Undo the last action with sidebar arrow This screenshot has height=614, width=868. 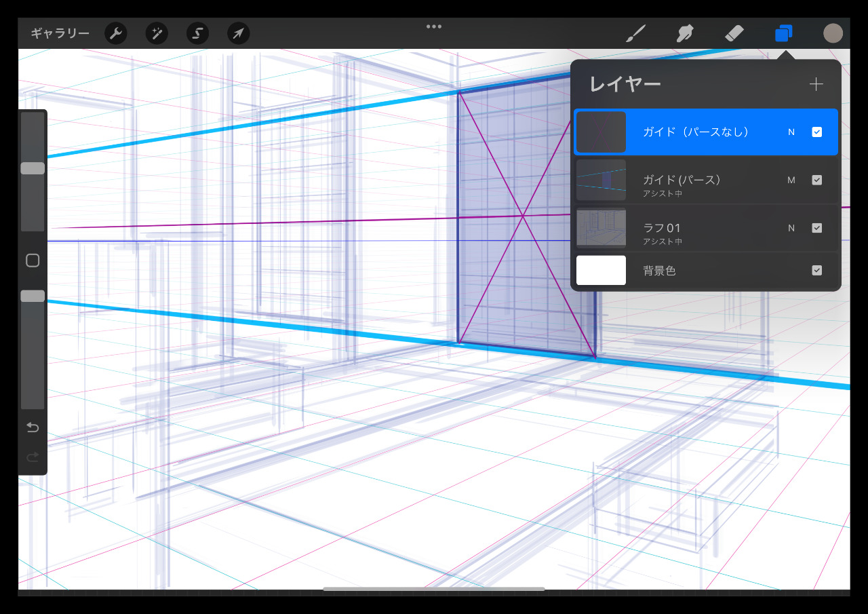coord(33,427)
